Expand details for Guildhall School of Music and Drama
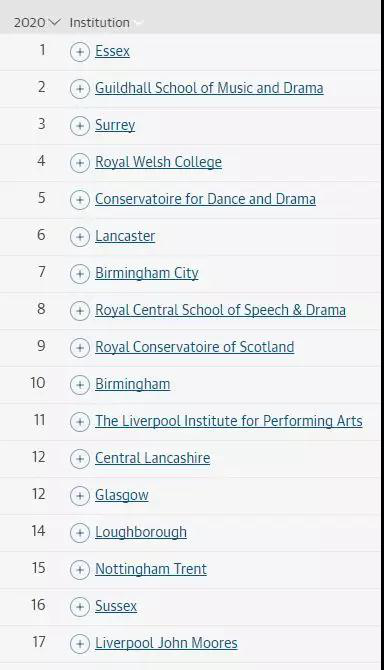Image resolution: width=384 pixels, height=670 pixels. [x=80, y=89]
